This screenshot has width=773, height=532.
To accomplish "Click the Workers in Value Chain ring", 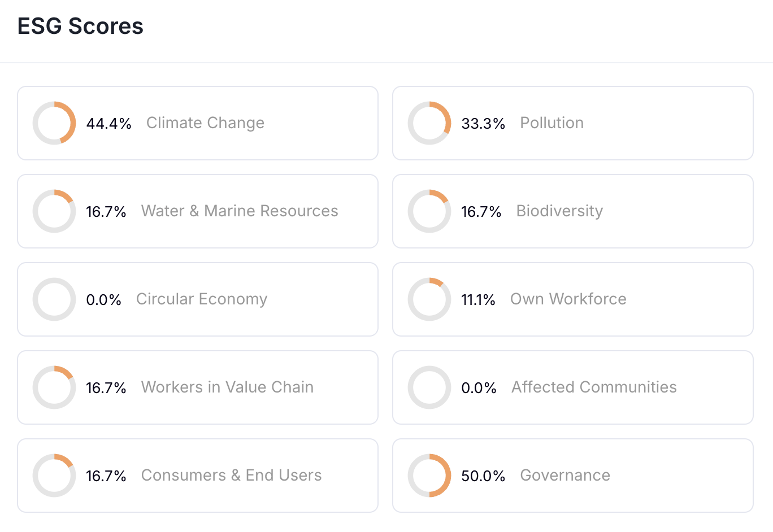I will coord(54,387).
